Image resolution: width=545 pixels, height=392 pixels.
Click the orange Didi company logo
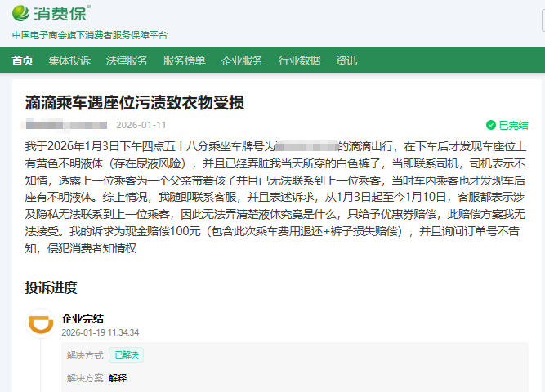point(39,324)
